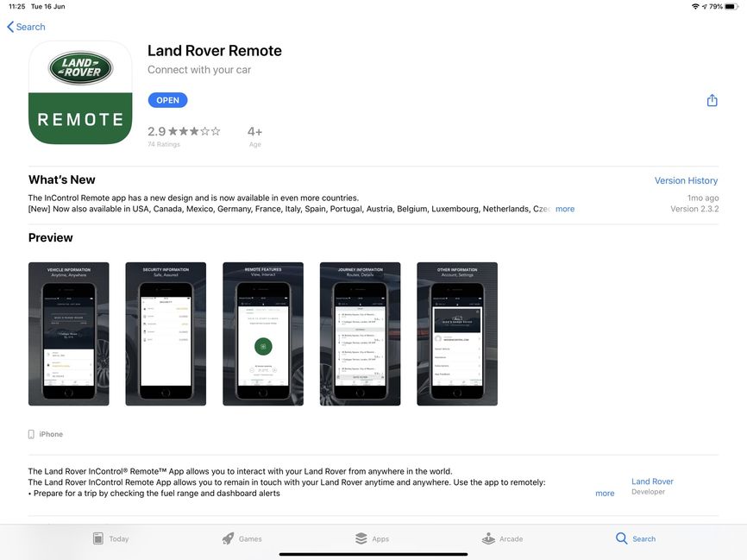
Task: Tap the battery icon in status bar
Action: 731,7
